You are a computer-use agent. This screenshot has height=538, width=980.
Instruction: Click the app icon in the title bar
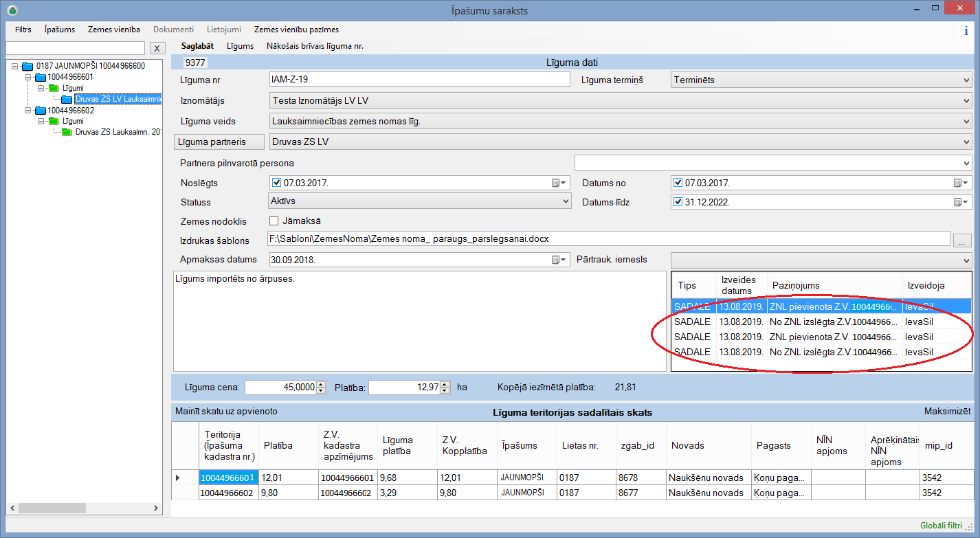(12, 10)
